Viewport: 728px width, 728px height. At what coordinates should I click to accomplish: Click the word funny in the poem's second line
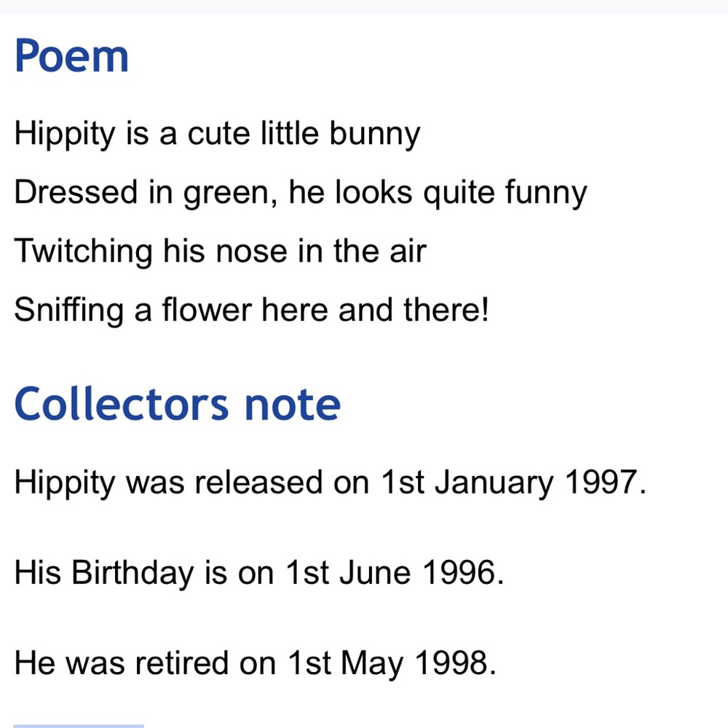pos(546,193)
